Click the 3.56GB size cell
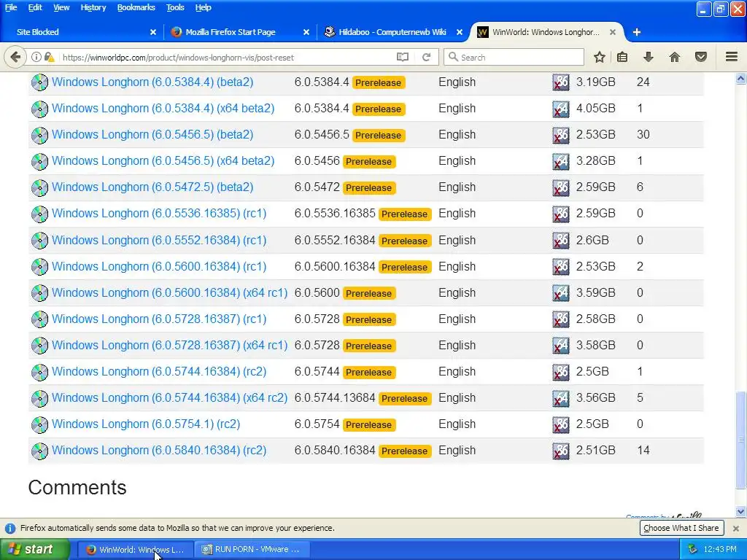 point(595,397)
